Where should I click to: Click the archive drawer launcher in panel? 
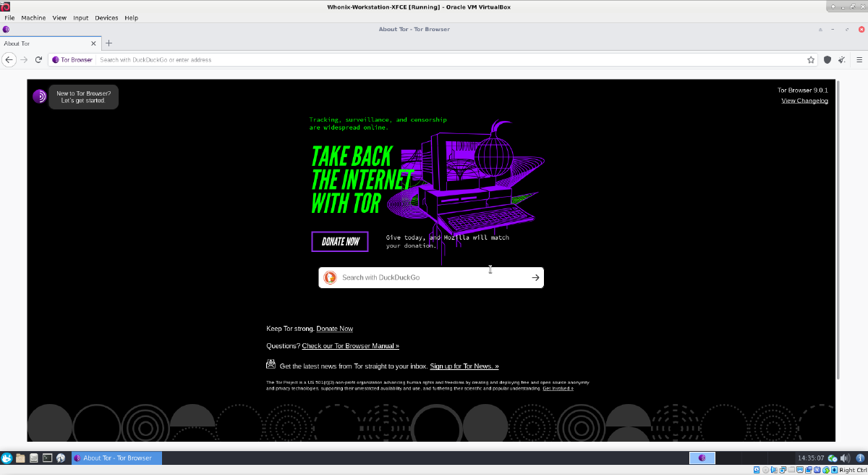[x=33, y=458]
